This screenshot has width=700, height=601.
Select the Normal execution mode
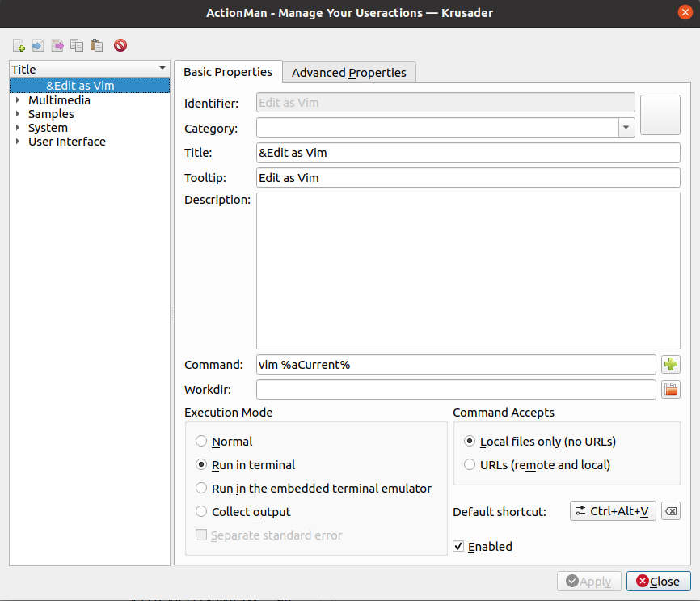click(x=201, y=442)
